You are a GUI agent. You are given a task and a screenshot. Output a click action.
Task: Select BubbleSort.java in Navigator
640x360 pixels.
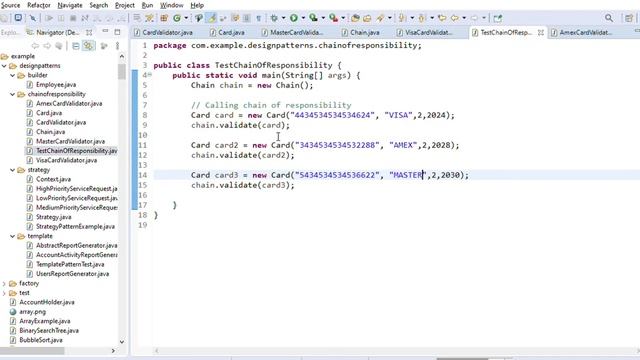tap(41, 340)
